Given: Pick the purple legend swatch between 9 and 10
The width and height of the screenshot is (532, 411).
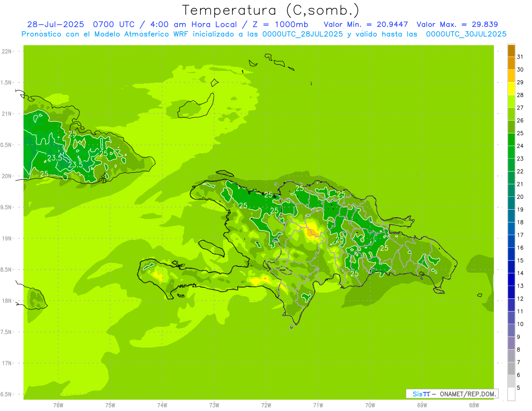Looking at the screenshot, I should (x=511, y=330).
